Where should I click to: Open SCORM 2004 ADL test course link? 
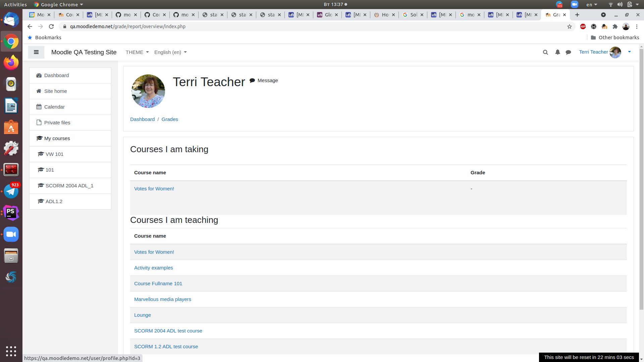tap(168, 331)
